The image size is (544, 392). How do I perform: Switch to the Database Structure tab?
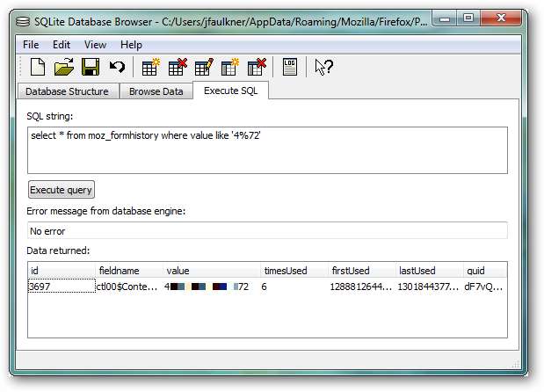(67, 91)
